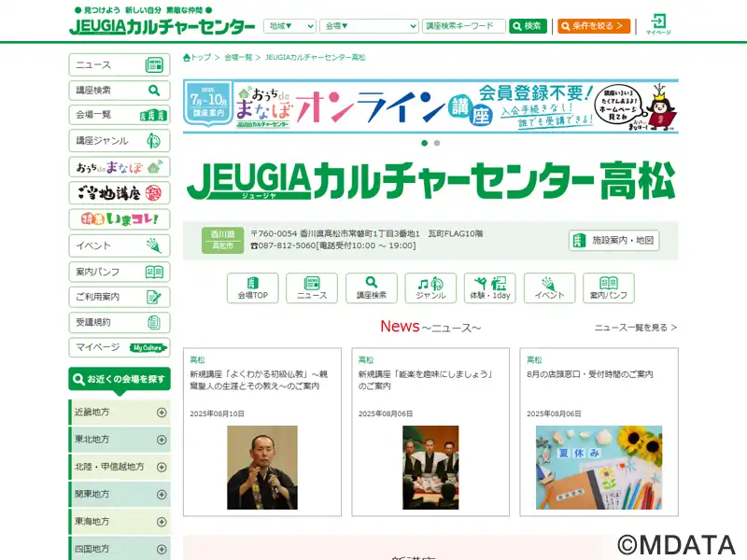
Task: Click ご利用案内 sidebar menu text
Action: click(x=98, y=297)
